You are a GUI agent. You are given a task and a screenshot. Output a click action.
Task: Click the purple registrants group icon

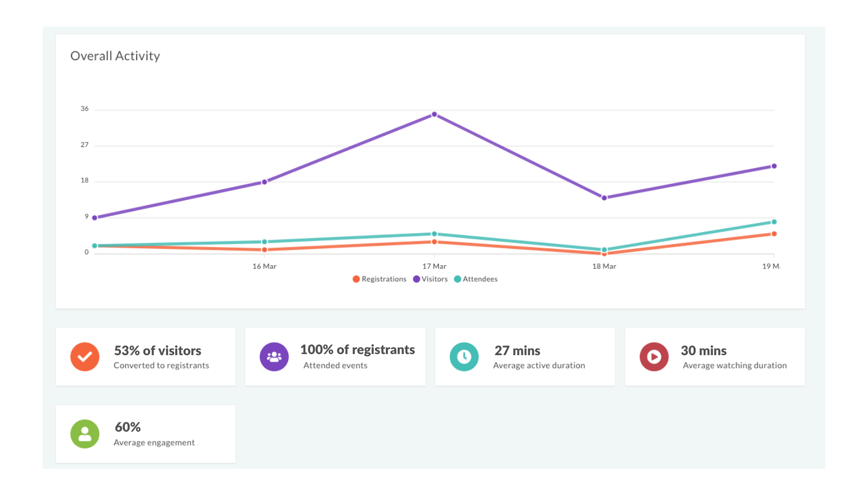pyautogui.click(x=274, y=357)
